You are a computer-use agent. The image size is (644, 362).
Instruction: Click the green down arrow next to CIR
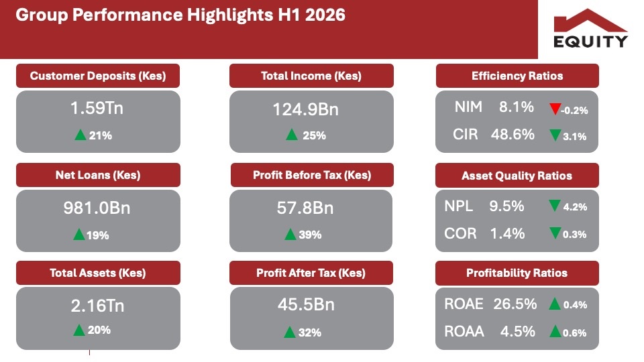[x=555, y=135]
